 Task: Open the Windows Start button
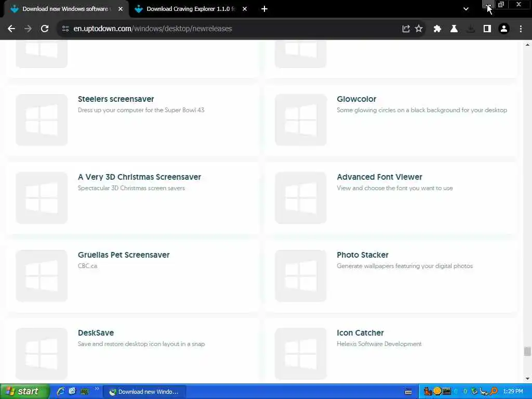[25, 392]
